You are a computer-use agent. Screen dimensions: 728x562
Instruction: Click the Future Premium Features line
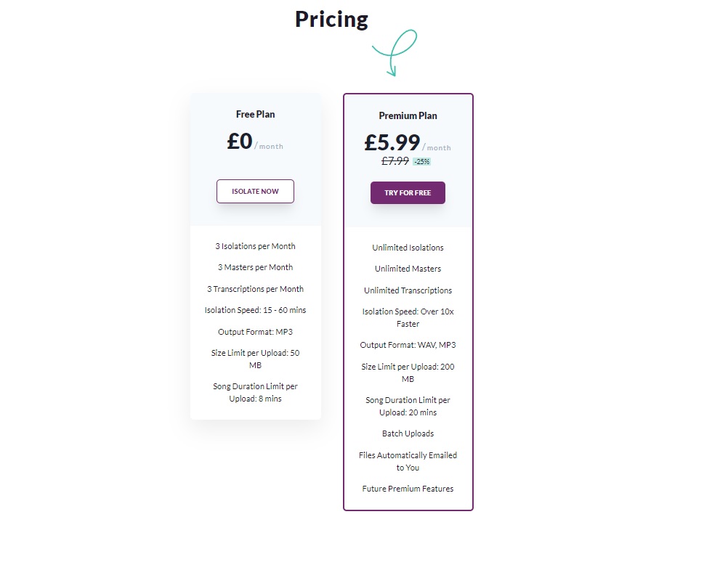pos(408,489)
